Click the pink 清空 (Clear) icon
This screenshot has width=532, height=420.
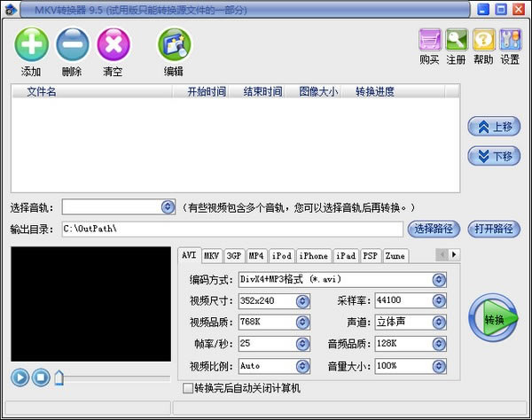tap(113, 44)
